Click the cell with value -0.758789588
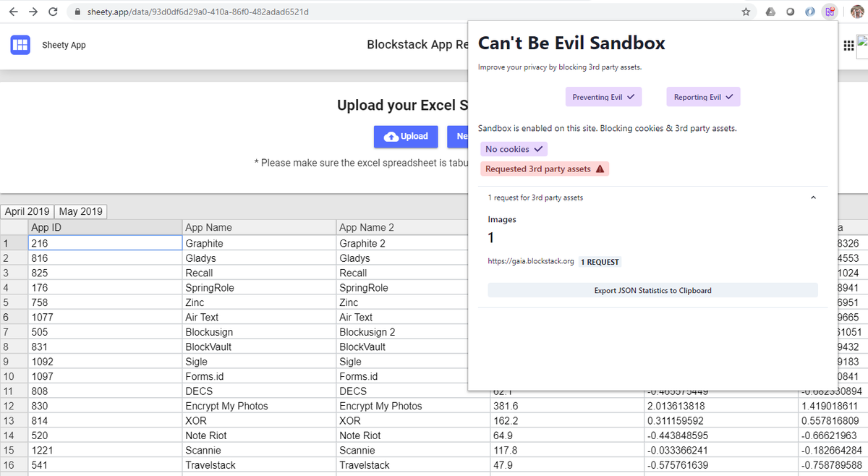This screenshot has height=476, width=868. (833, 465)
